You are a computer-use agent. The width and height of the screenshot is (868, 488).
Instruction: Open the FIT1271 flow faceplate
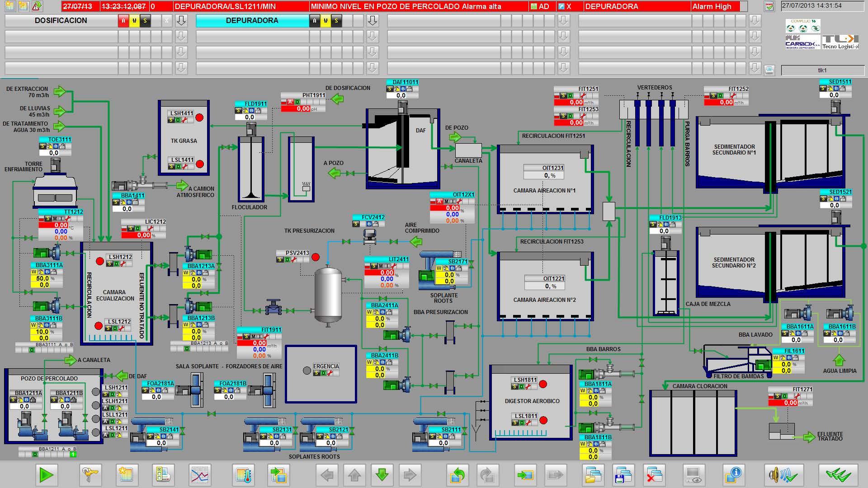coord(791,396)
